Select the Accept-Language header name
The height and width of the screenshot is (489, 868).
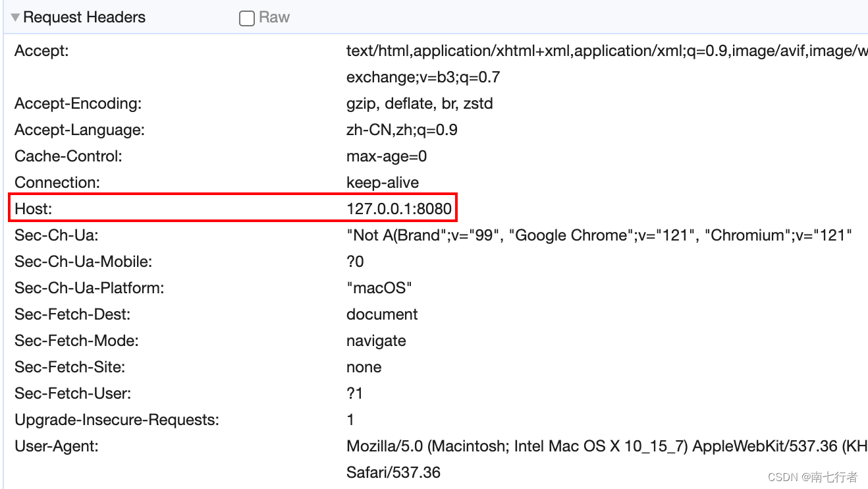coord(80,130)
